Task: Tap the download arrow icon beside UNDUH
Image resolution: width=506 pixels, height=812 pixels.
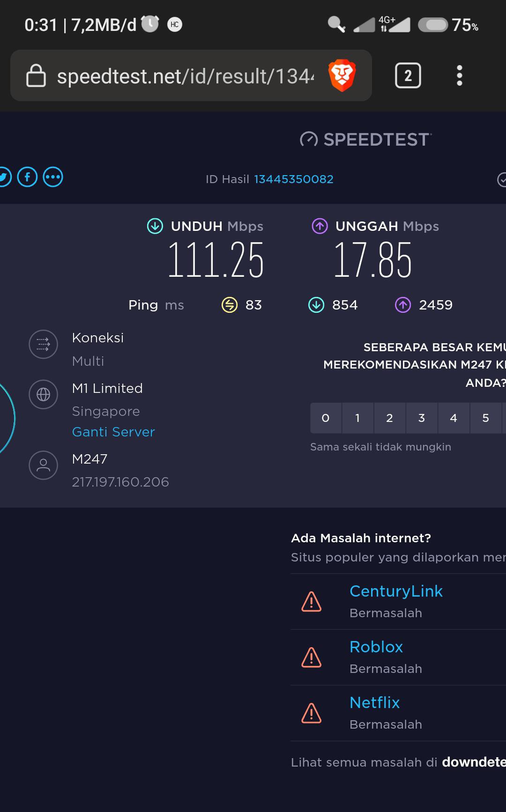Action: (155, 226)
